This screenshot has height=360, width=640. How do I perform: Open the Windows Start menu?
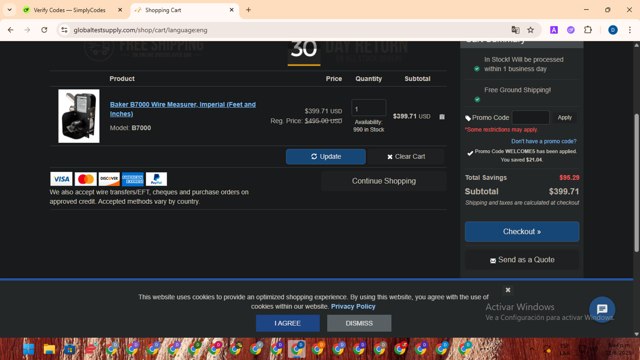[x=29, y=349]
